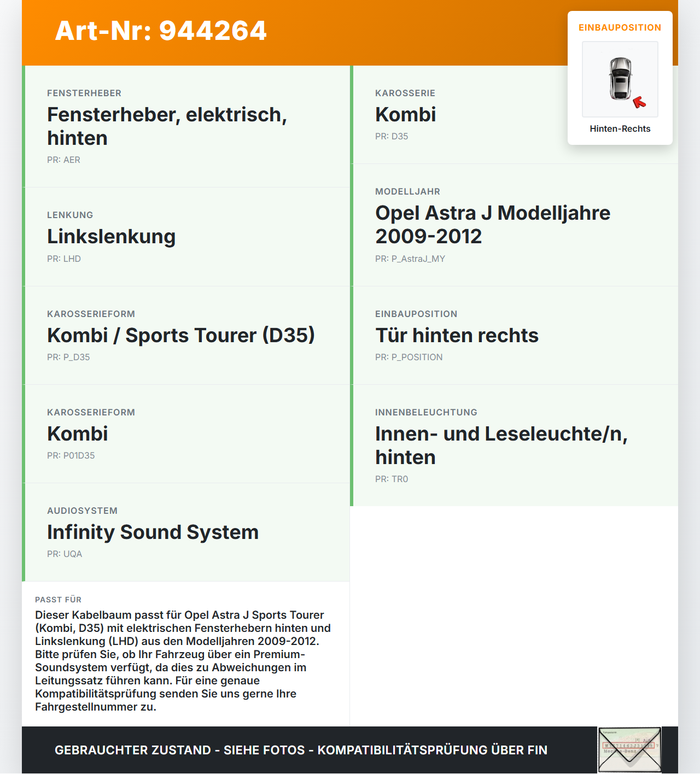Click the Art-Nr: 944264 heading
The height and width of the screenshot is (774, 700).
click(161, 31)
